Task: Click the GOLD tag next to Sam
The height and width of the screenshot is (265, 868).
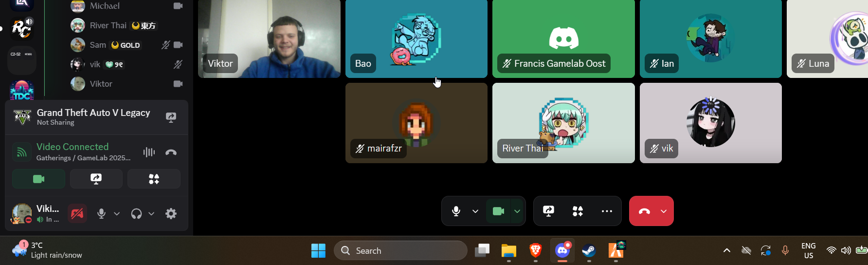Action: tap(126, 45)
